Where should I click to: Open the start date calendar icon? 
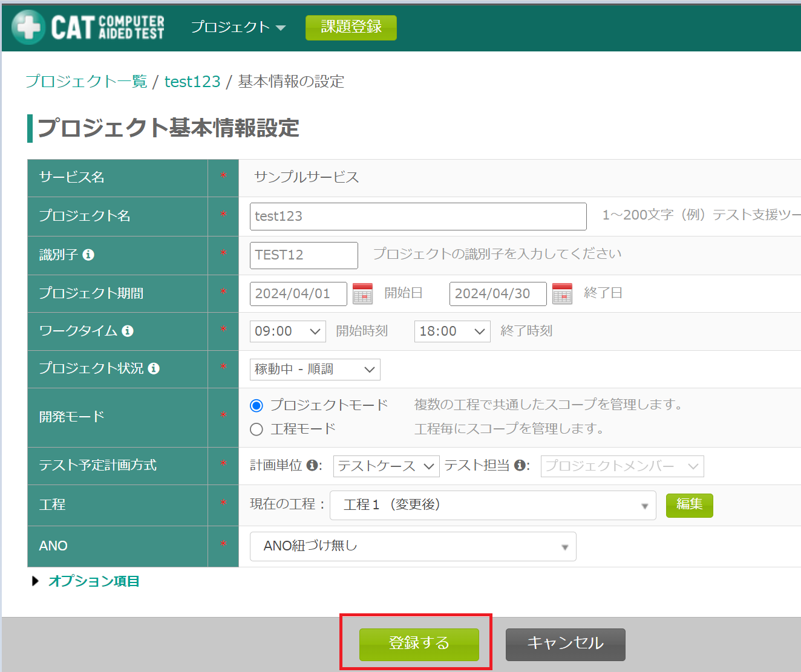pos(362,294)
